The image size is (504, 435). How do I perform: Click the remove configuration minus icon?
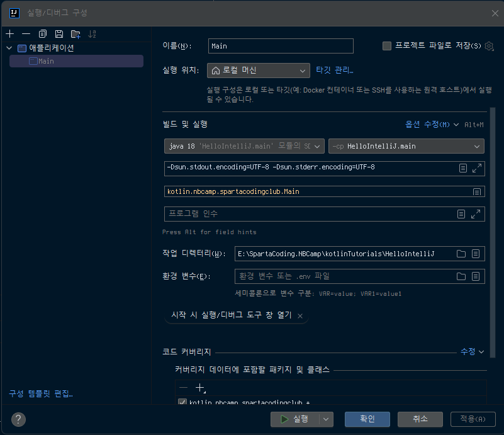26,33
